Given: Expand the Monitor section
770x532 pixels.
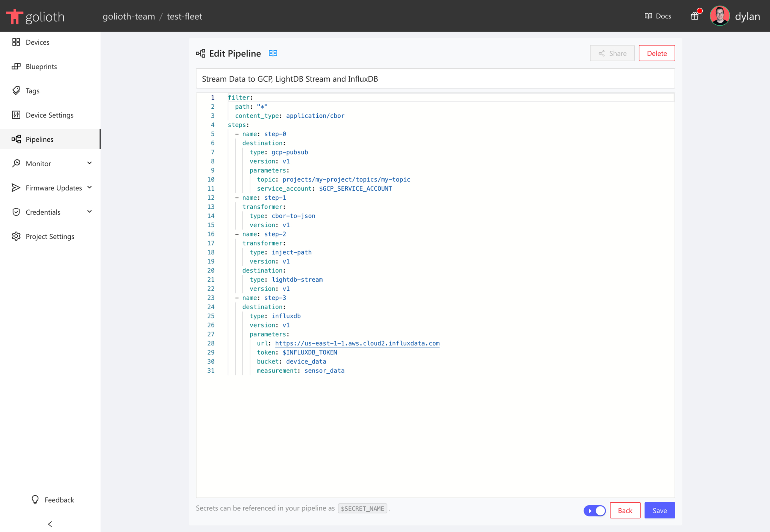Looking at the screenshot, I should (x=89, y=163).
